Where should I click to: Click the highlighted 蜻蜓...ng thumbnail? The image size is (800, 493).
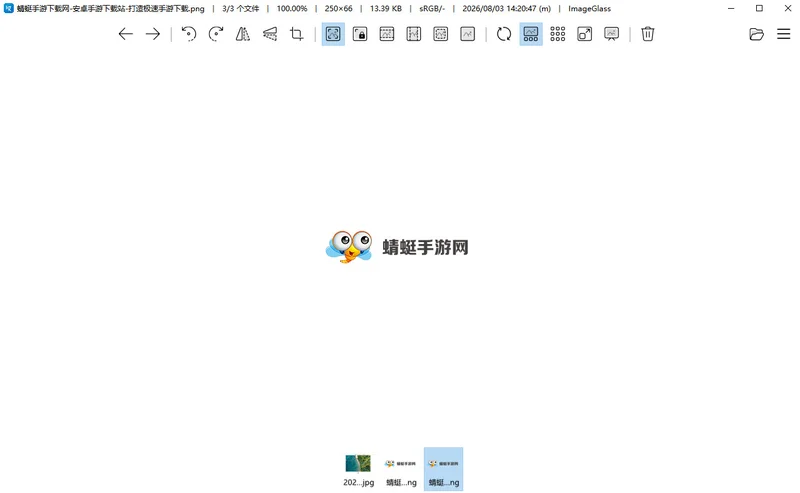[443, 470]
